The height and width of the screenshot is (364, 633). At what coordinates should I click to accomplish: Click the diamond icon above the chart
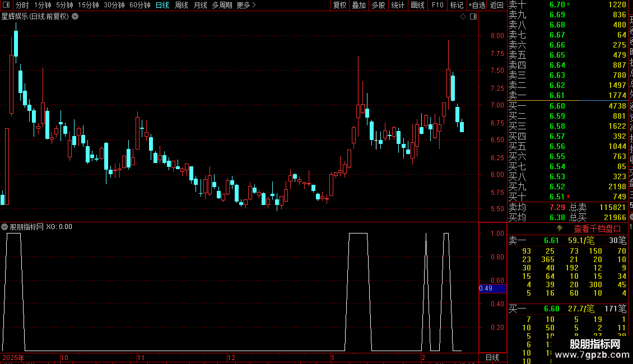(463, 17)
